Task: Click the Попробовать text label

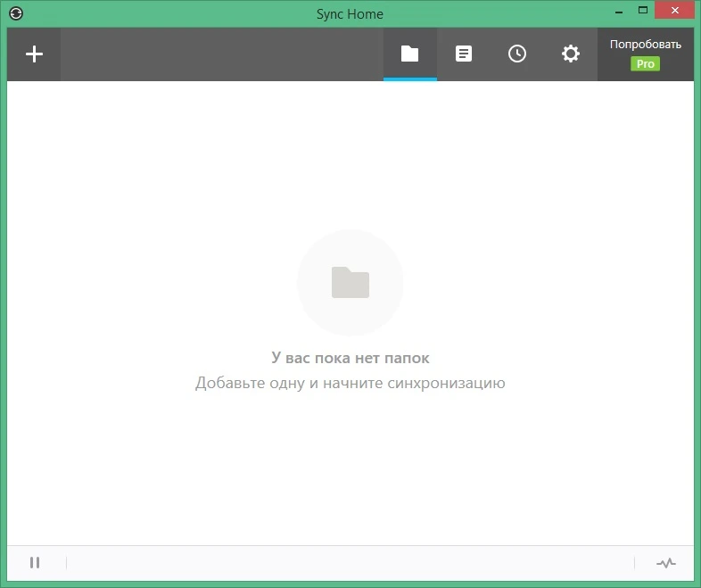Action: point(646,45)
